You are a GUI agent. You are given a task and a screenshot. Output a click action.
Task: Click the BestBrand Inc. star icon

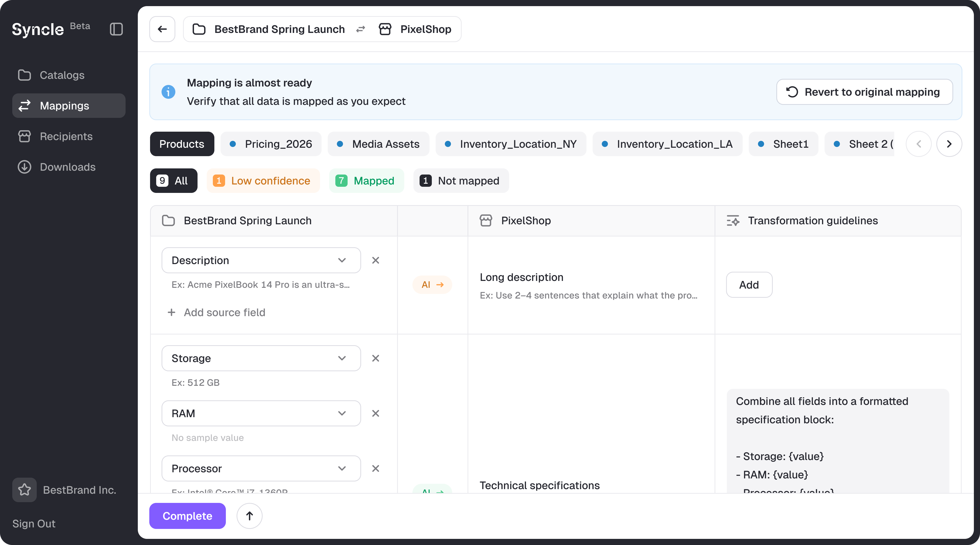(x=24, y=489)
